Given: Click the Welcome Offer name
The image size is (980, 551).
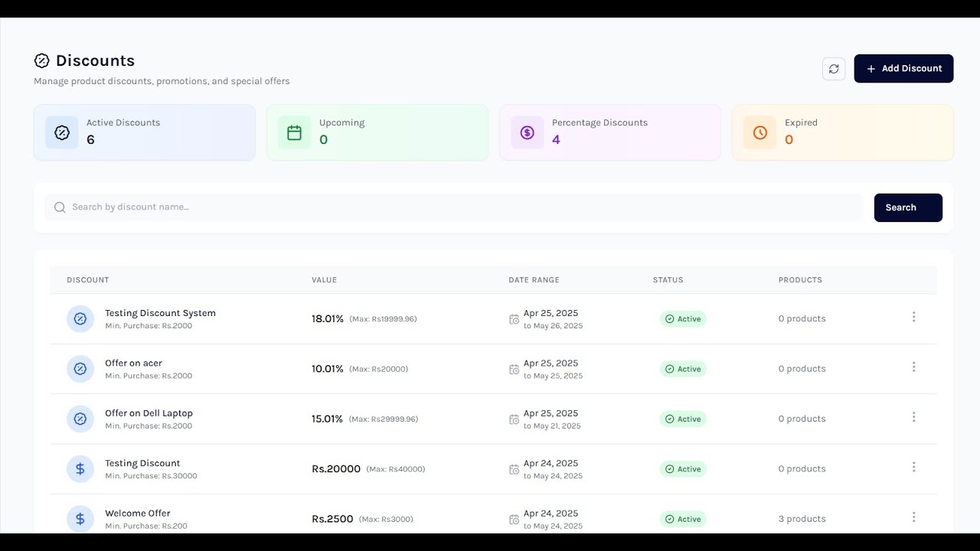Looking at the screenshot, I should (138, 514).
